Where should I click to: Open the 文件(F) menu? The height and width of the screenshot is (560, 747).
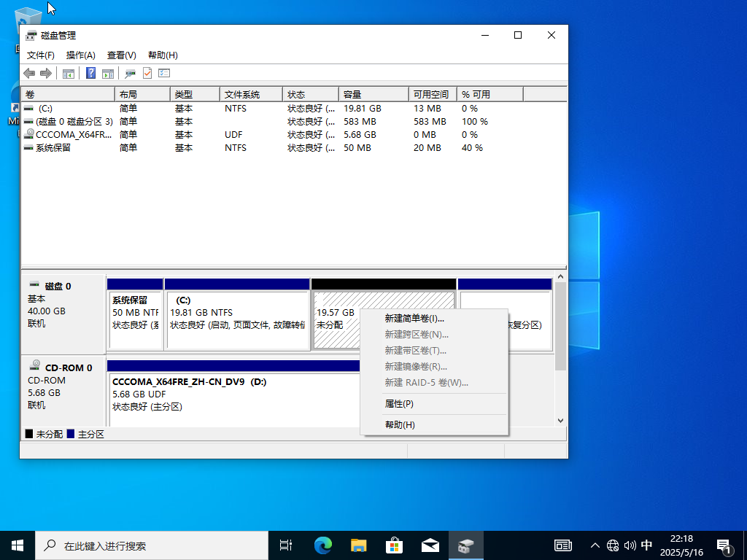pyautogui.click(x=41, y=55)
